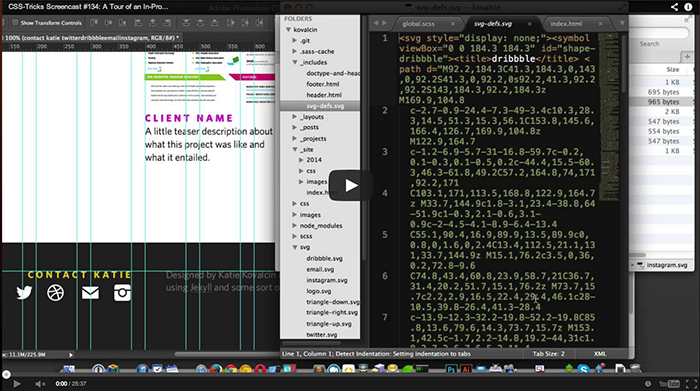Select svg-defs.svg in the sidebar
Image resolution: width=700 pixels, height=391 pixels.
point(320,106)
